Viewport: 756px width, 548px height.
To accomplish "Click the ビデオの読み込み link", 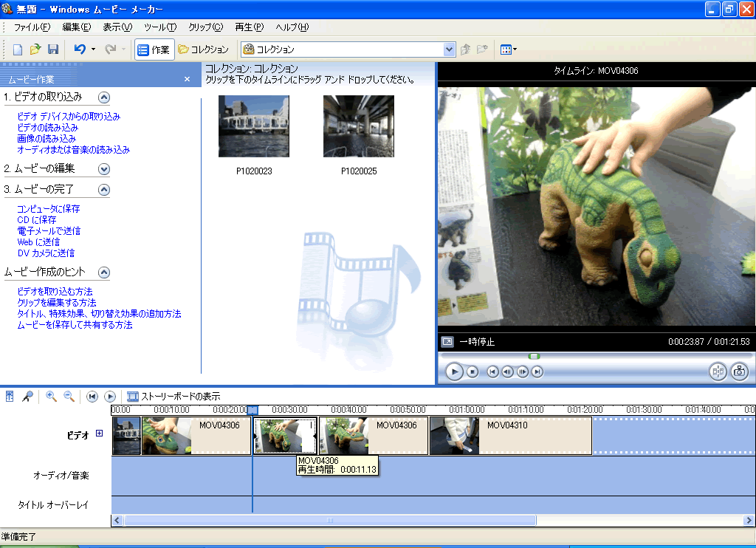I will click(x=47, y=128).
